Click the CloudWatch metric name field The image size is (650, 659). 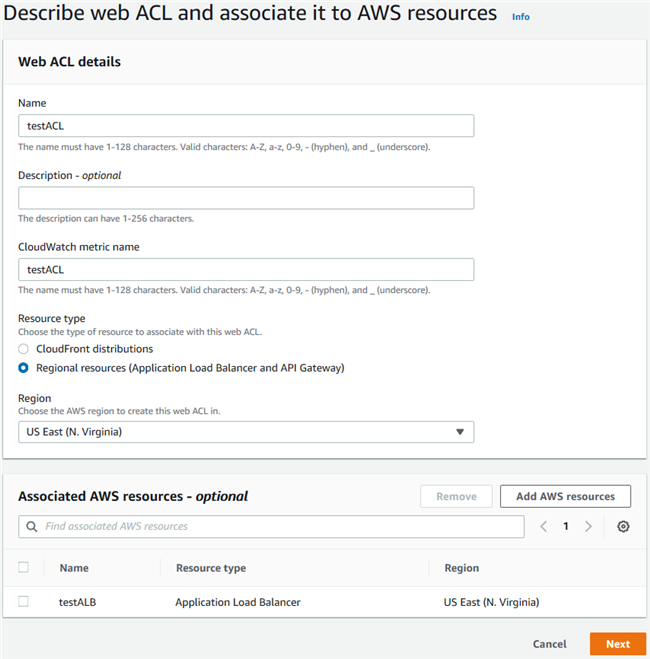[x=245, y=270]
